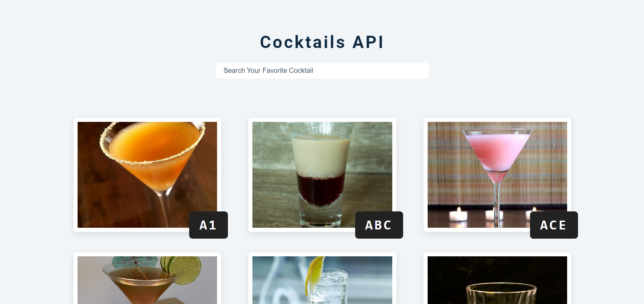Select the ABC name label badge
Screen dimensions: 644x304
[379, 225]
